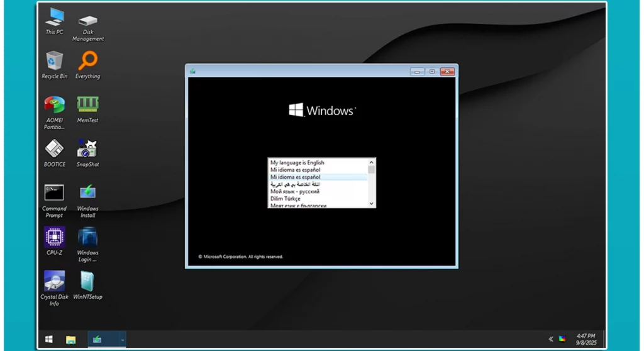Click the language list scroll down arrow

click(371, 203)
